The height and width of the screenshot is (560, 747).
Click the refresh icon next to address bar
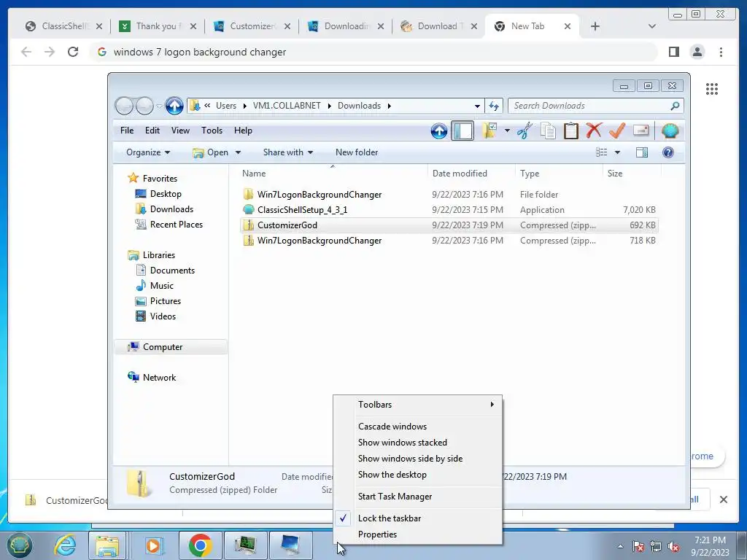point(494,106)
